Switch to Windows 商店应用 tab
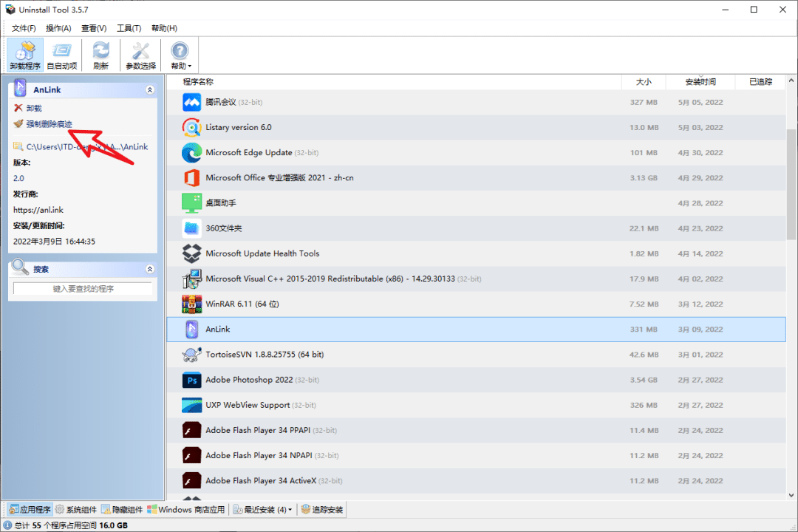Image resolution: width=798 pixels, height=532 pixels. [185, 510]
